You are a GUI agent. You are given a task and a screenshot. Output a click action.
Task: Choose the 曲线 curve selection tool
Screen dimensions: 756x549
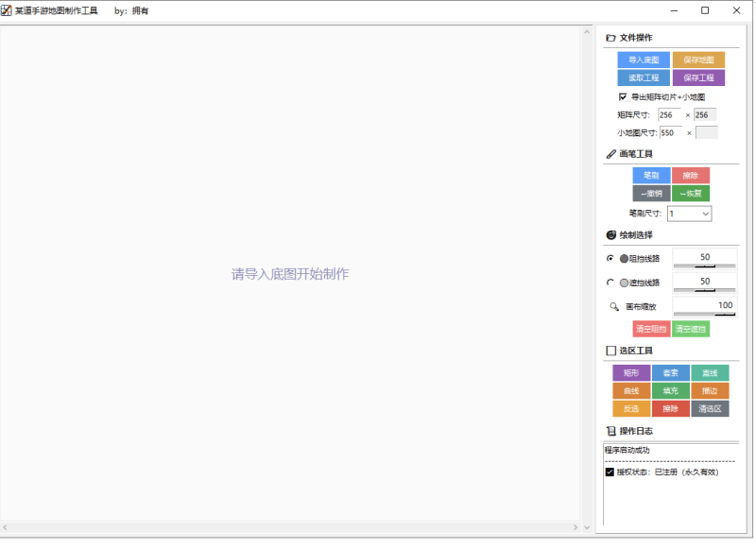click(631, 391)
